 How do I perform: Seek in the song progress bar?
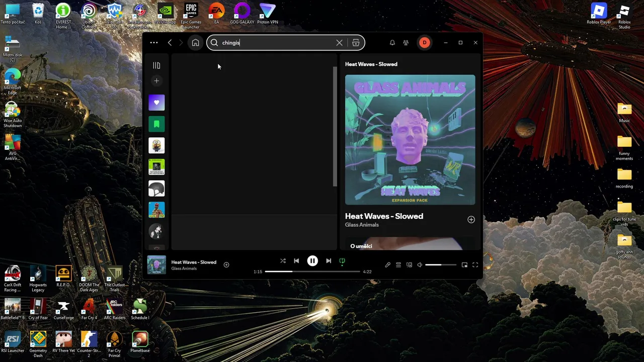312,271
